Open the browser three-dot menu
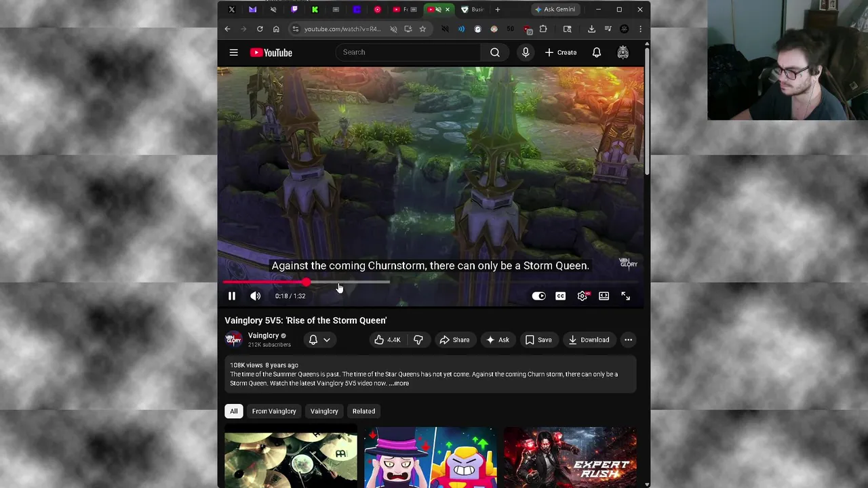The image size is (868, 488). (640, 29)
